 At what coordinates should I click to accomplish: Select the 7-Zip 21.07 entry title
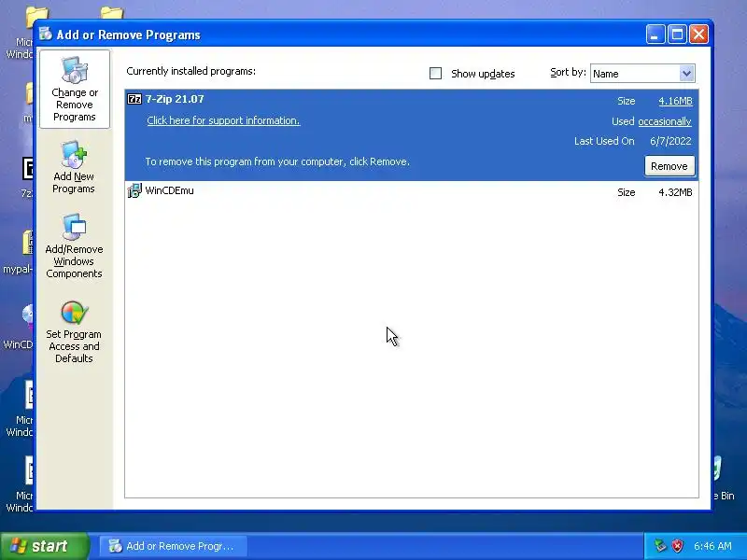[175, 99]
